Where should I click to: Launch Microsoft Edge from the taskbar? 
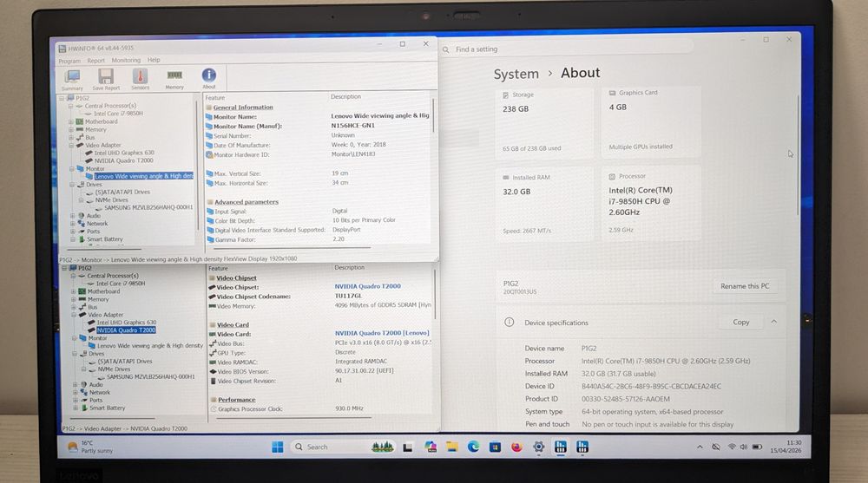point(473,447)
